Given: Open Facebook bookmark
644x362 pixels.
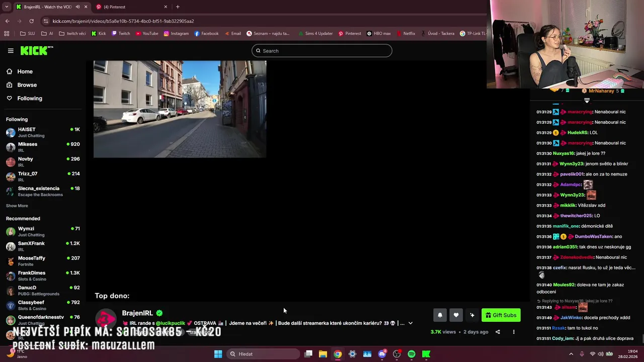Looking at the screenshot, I should [x=206, y=34].
